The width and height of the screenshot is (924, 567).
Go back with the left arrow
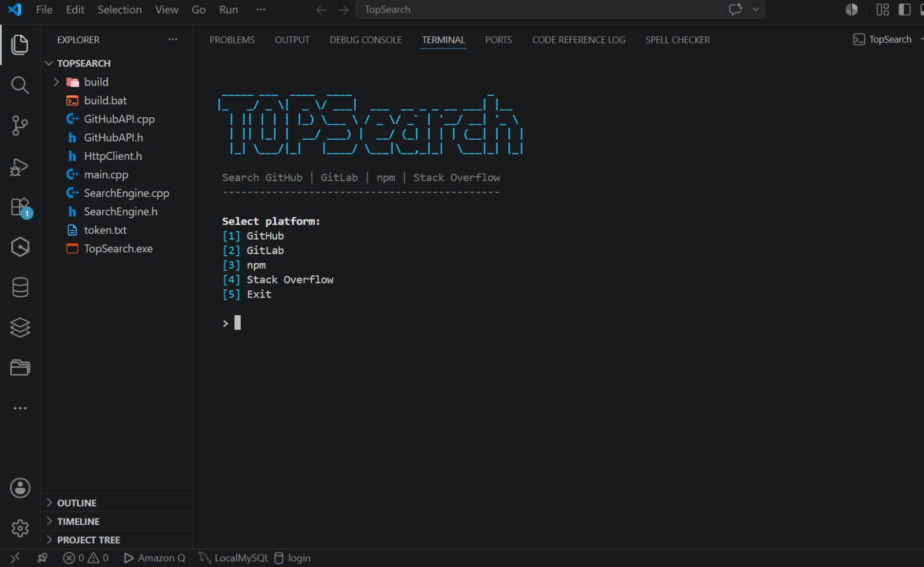pos(322,10)
